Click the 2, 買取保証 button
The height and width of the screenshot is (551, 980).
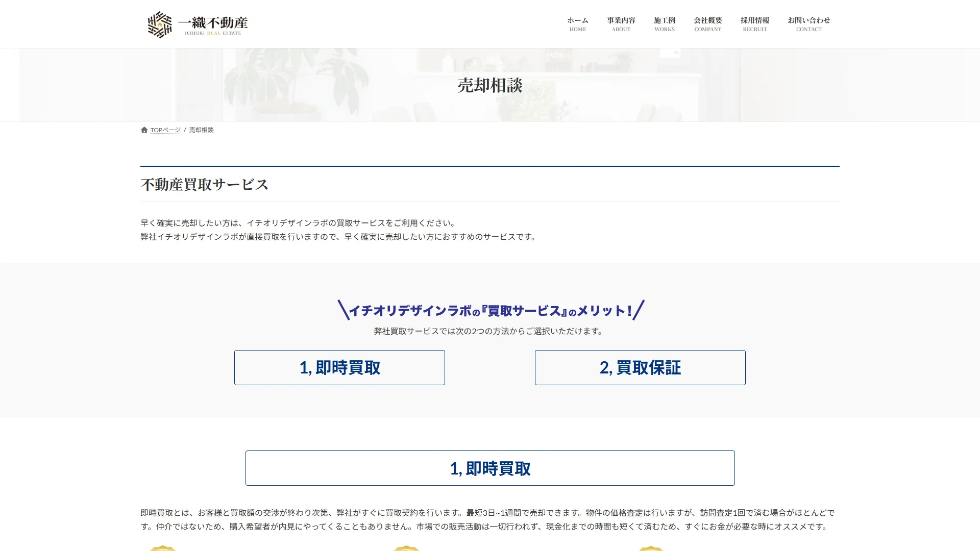click(640, 367)
